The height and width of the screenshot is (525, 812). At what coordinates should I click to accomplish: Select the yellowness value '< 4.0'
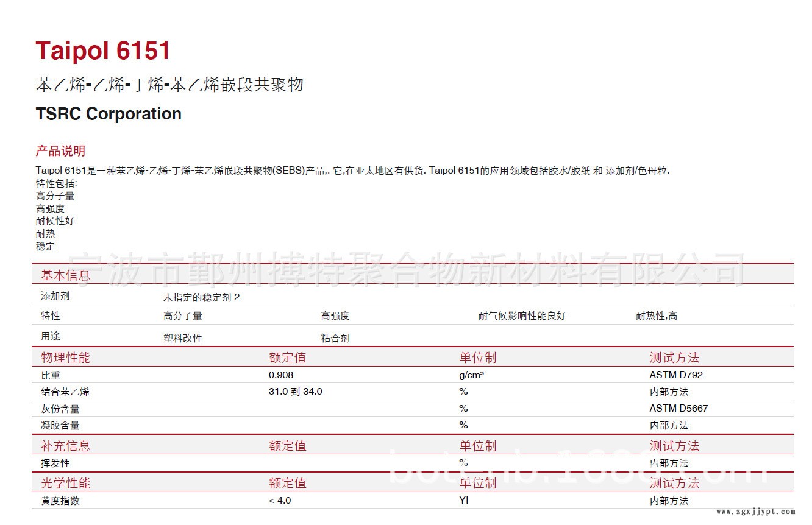tap(280, 501)
